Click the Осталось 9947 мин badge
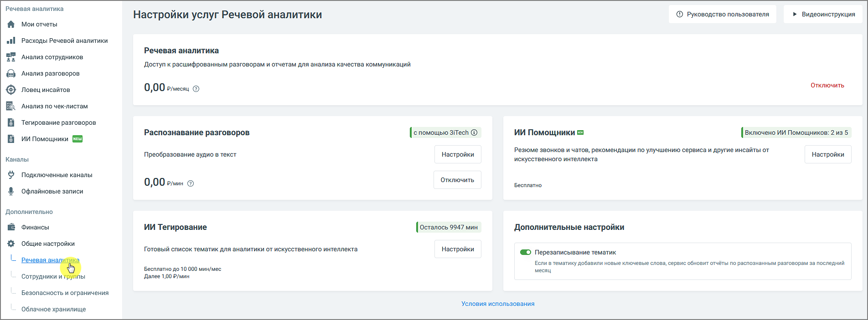Screen dimensions: 868x320 coord(449,227)
